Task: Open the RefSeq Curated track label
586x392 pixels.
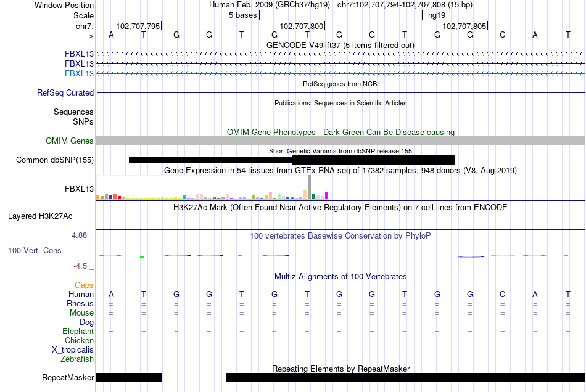Action: [65, 92]
